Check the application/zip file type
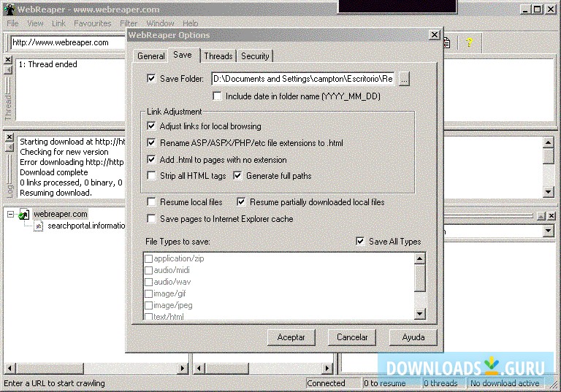Viewport: 561px width, 392px height. 148,258
